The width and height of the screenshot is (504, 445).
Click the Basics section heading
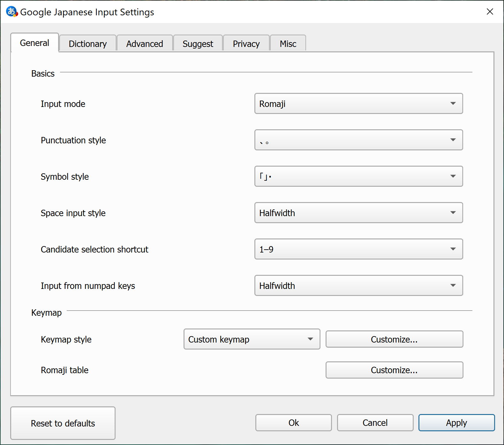(43, 74)
